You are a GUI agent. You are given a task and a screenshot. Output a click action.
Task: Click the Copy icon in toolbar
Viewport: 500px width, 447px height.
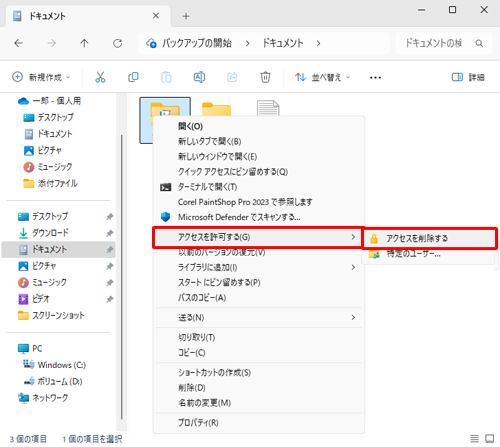point(133,77)
